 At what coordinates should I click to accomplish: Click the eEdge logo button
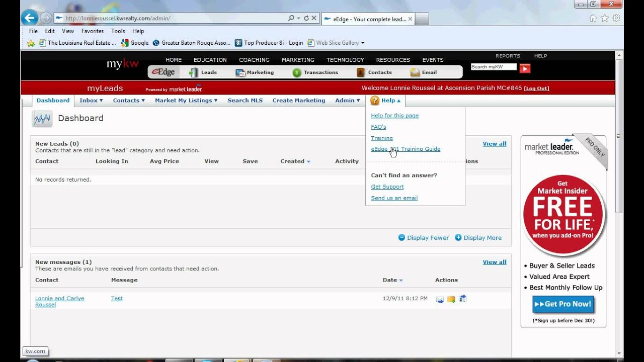coord(163,72)
